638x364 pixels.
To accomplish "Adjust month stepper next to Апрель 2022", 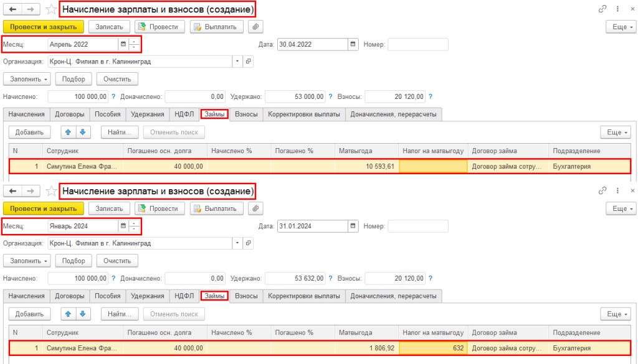I will tap(133, 44).
